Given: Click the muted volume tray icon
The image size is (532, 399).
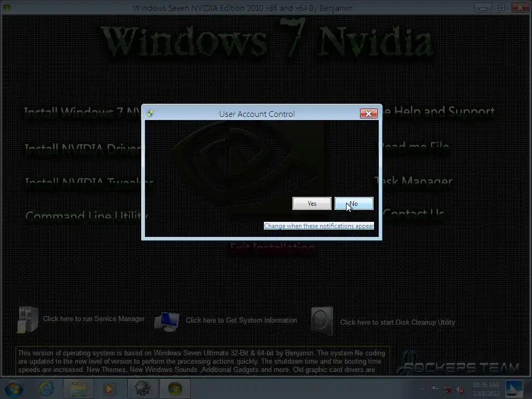Looking at the screenshot, I should point(460,389).
